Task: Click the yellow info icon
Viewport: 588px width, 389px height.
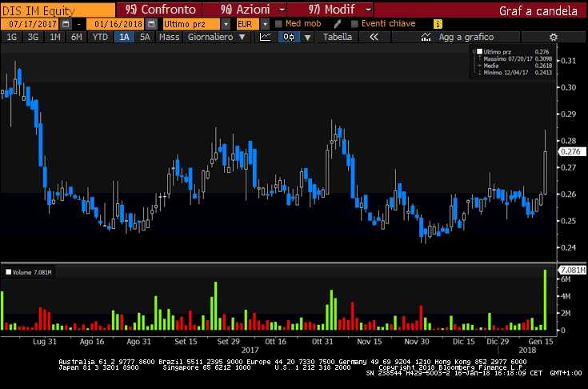Action: pos(438,24)
